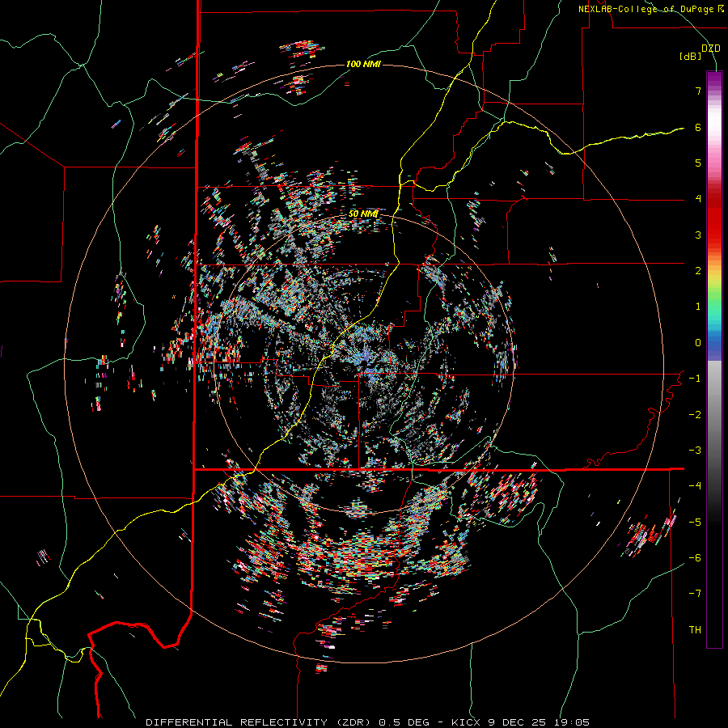The image size is (728, 728).
Task: Click the "TH" label on the color scale
Action: (x=695, y=630)
